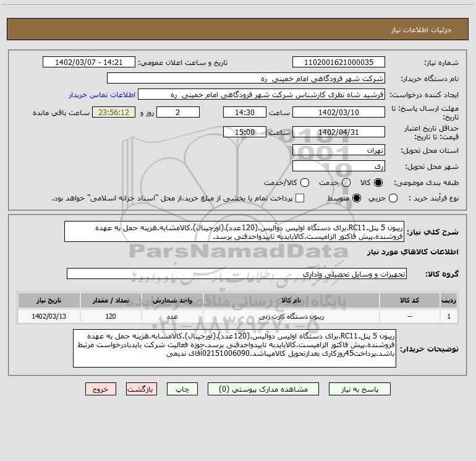This screenshot has width=476, height=461.
Task: Click the remaining time counter 23:56:12
Action: (x=114, y=112)
